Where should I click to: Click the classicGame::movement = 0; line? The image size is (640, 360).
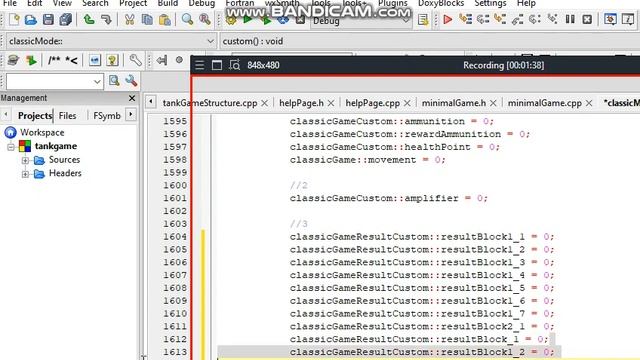[367, 160]
